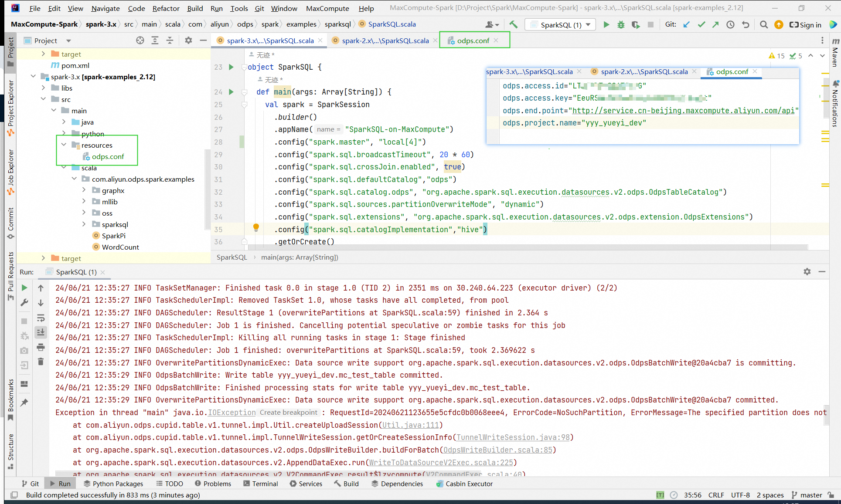The width and height of the screenshot is (841, 504).
Task: Open Project view selector dropdown
Action: pyautogui.click(x=68, y=41)
